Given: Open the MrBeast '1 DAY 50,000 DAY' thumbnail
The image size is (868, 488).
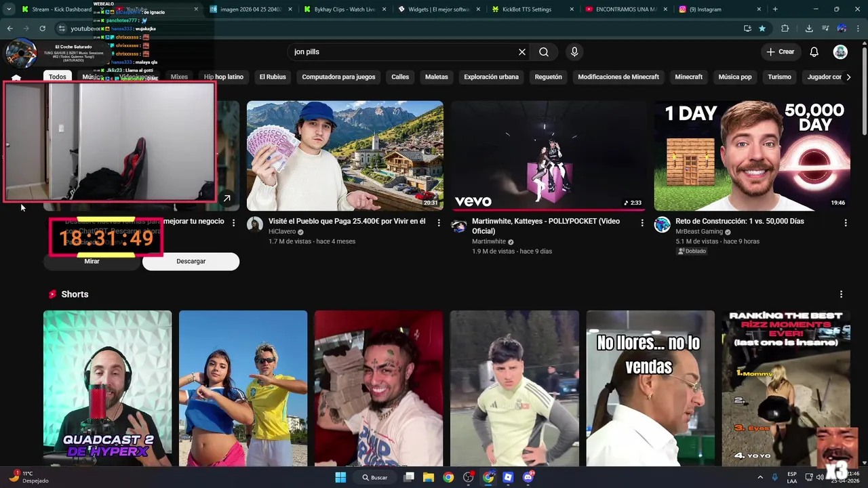Looking at the screenshot, I should tap(752, 156).
